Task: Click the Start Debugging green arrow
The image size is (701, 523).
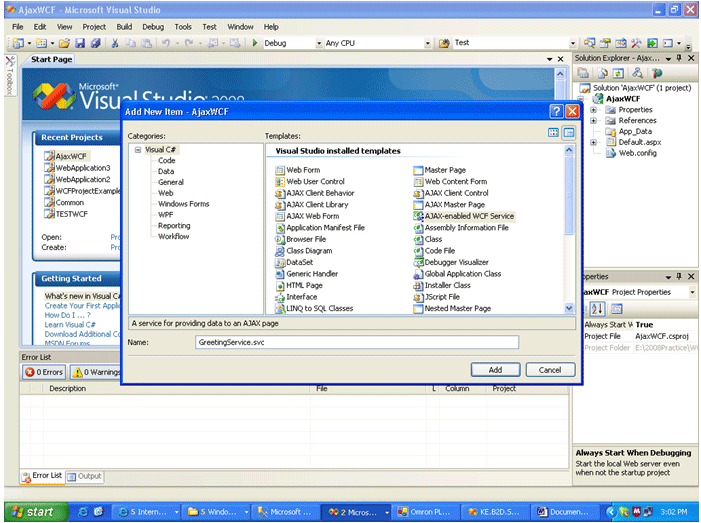Action: tap(255, 43)
